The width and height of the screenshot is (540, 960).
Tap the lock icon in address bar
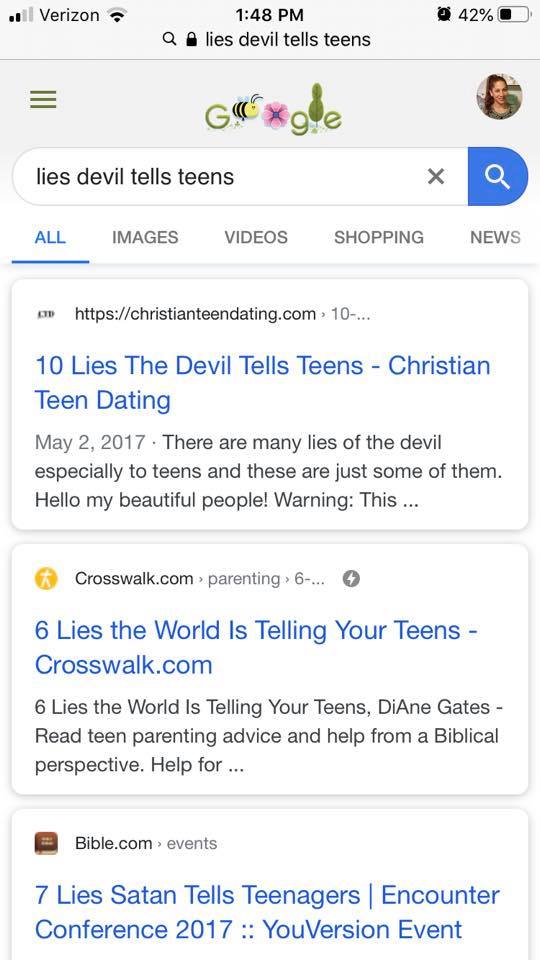coord(192,40)
